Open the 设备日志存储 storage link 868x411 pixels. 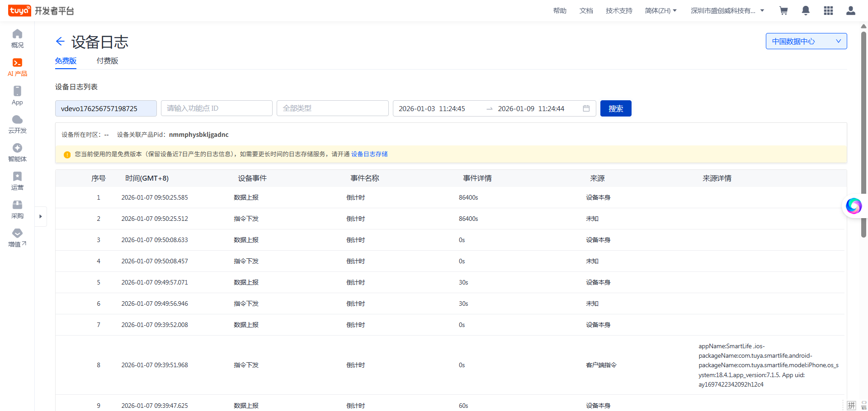coord(369,154)
